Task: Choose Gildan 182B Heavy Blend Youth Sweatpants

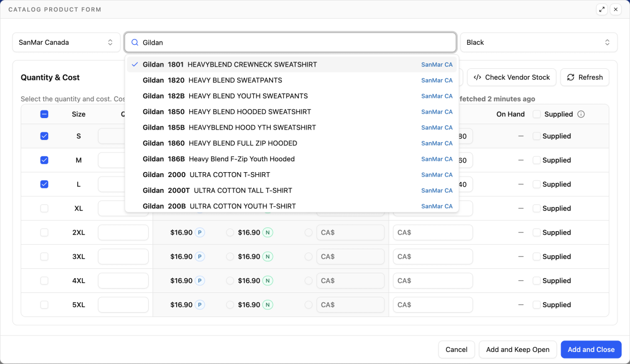Action: tap(291, 96)
